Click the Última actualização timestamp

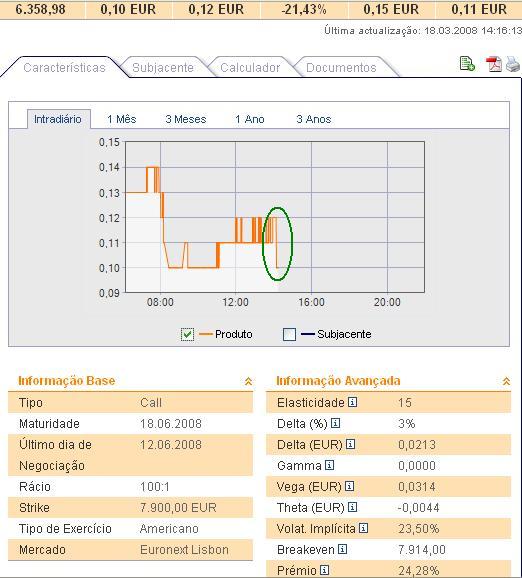click(423, 31)
